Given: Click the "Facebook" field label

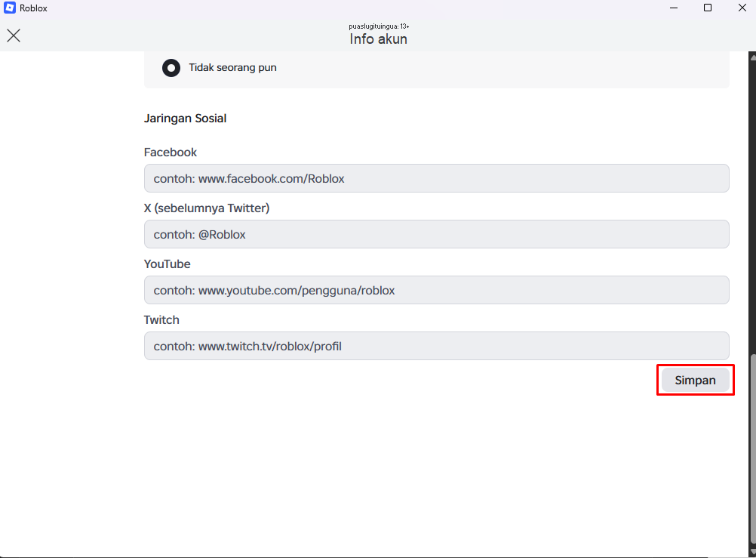Looking at the screenshot, I should coord(171,153).
